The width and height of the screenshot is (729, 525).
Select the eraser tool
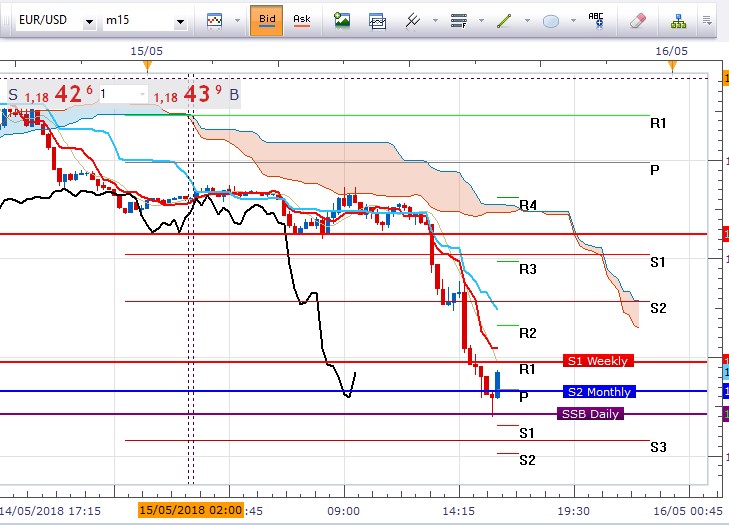click(637, 21)
